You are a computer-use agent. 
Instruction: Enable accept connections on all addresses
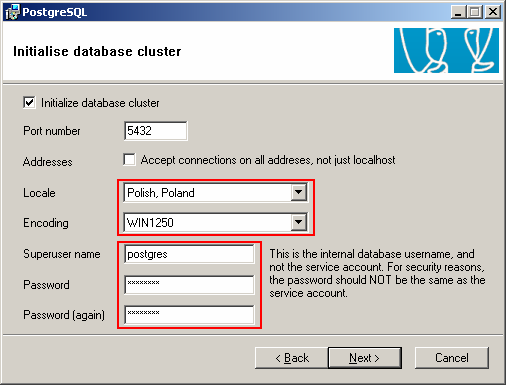129,160
